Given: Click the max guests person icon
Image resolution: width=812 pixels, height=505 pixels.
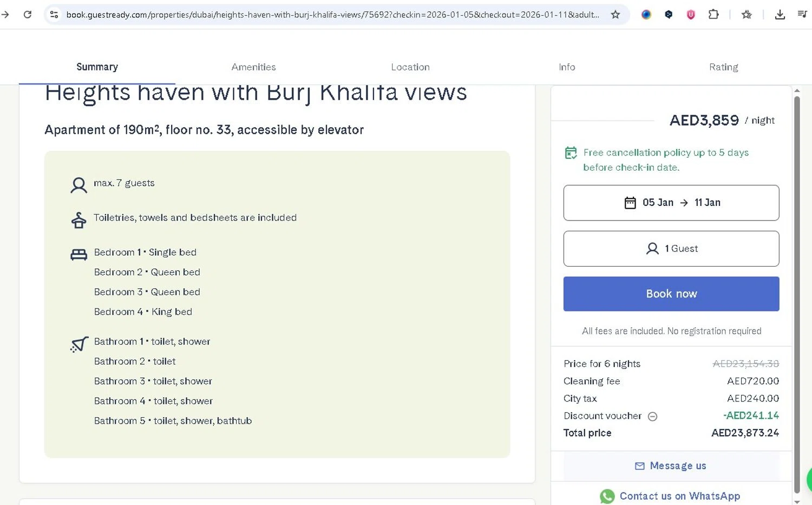Looking at the screenshot, I should [78, 185].
